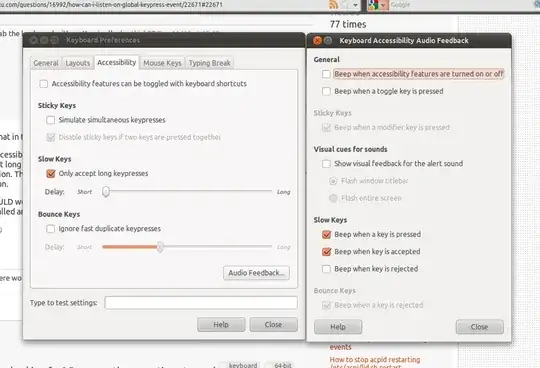The height and width of the screenshot is (368, 540).
Task: Switch to the Layouts tab
Action: pos(77,63)
